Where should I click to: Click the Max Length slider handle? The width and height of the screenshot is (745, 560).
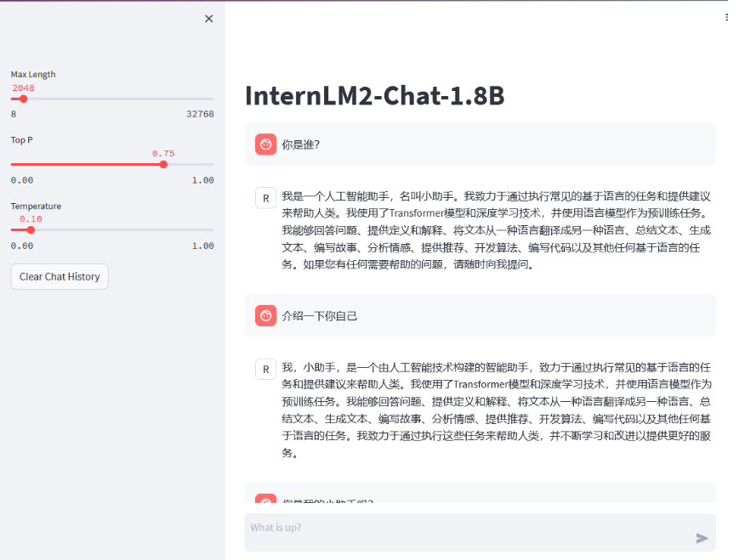pyautogui.click(x=23, y=99)
